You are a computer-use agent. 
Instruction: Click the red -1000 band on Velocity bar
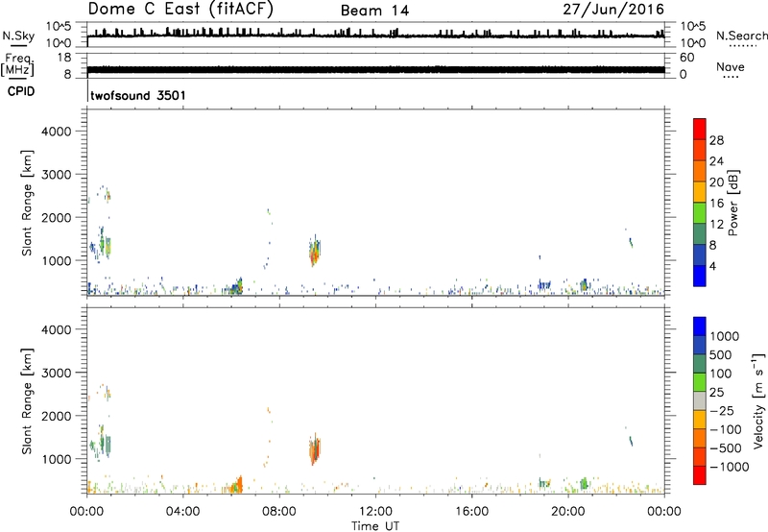(x=700, y=475)
